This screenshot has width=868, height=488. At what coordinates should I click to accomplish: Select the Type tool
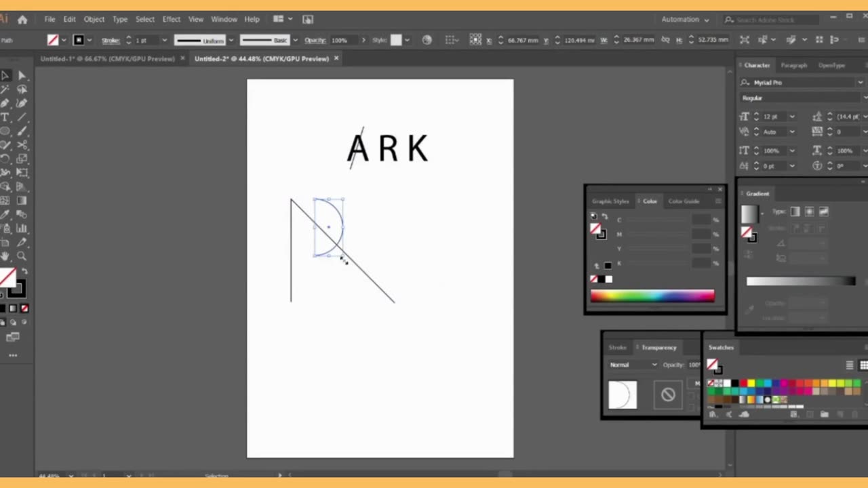[x=5, y=117]
